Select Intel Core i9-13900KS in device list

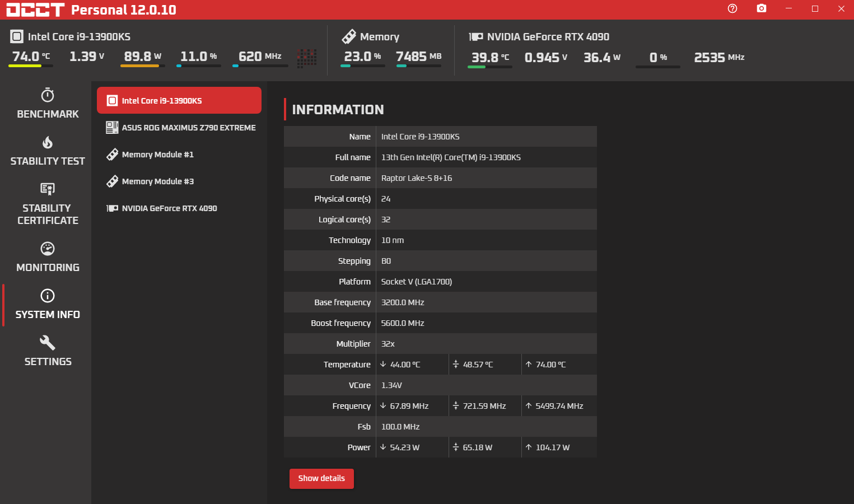179,100
